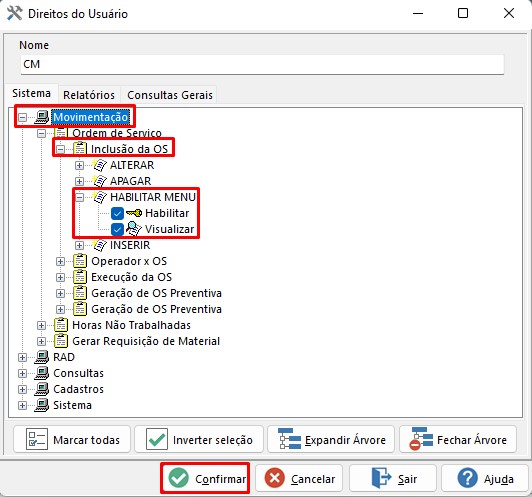This screenshot has height=497, width=532.
Task: Collapse the Ordem de Serviço node
Action: click(x=41, y=133)
